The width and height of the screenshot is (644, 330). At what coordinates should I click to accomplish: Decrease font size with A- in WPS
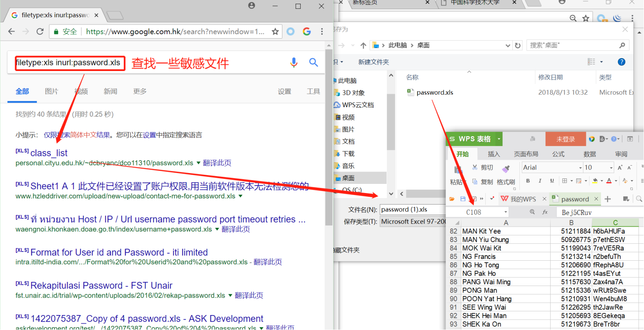(630, 167)
